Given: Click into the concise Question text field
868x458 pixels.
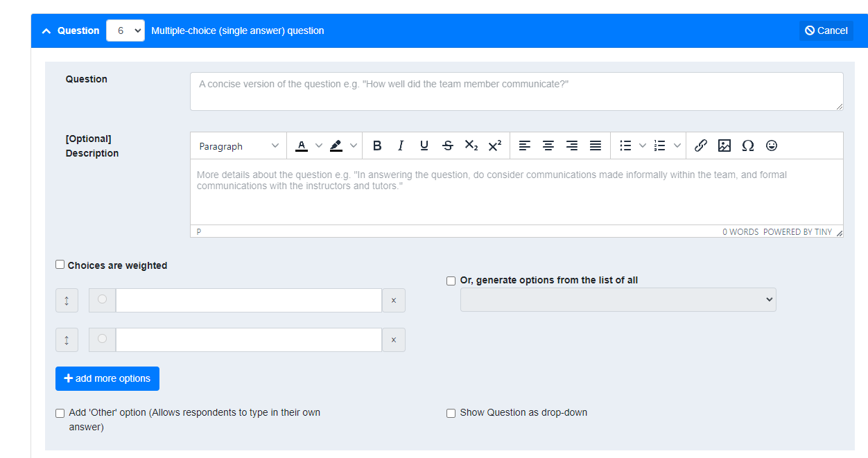Looking at the screenshot, I should point(517,91).
